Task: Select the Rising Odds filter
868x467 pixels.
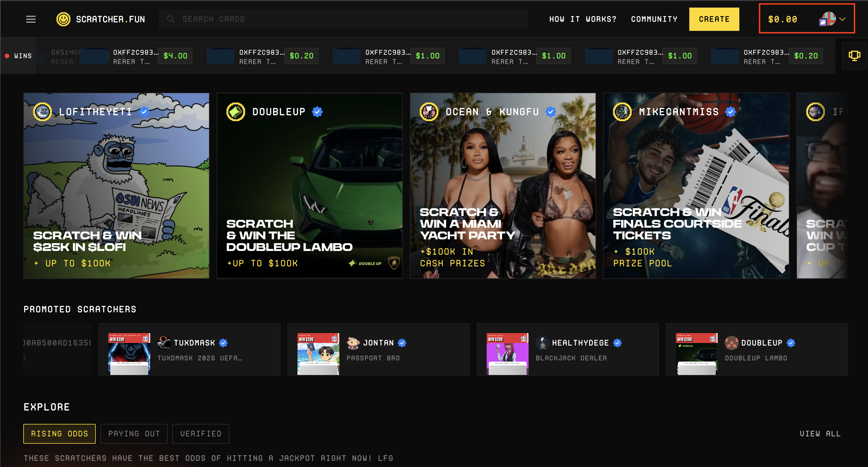Action: click(59, 434)
